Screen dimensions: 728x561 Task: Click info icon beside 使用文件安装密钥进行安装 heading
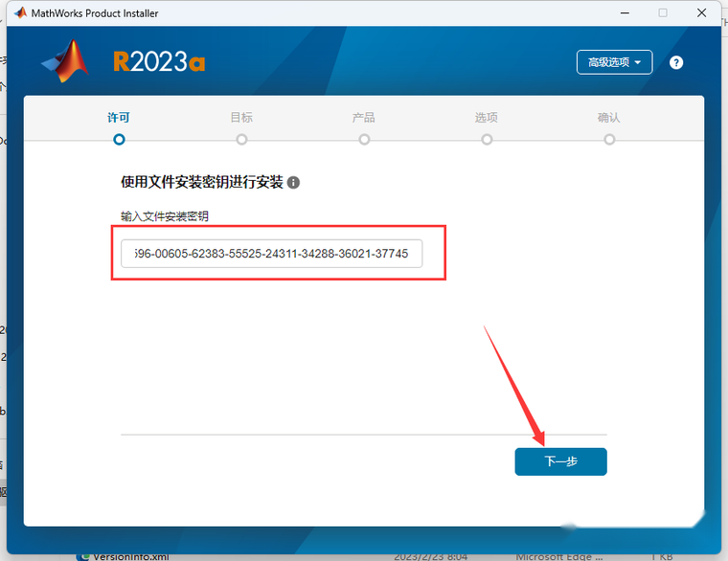[x=294, y=182]
